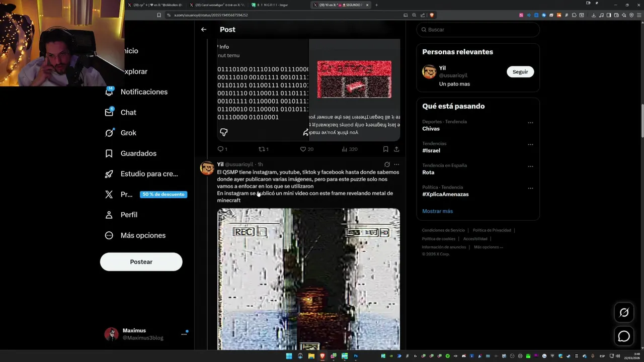Viewport: 644px width, 362px height.
Task: Focus the Buscar search field
Action: pyautogui.click(x=478, y=30)
